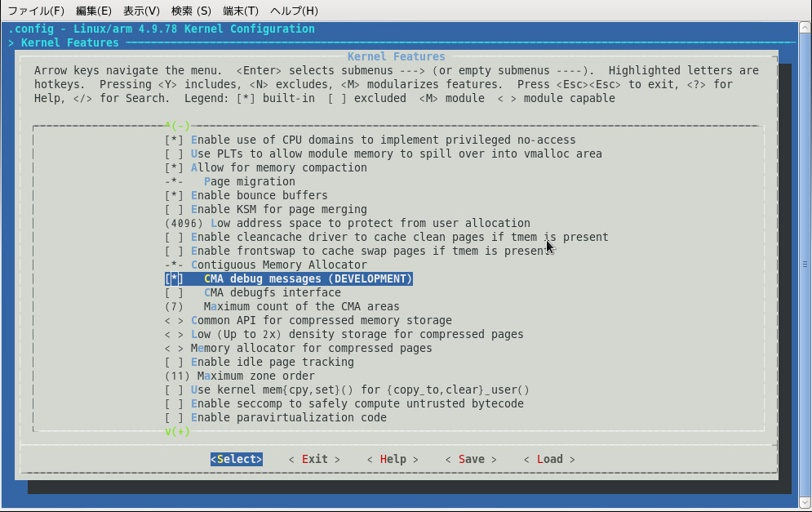Image resolution: width=812 pixels, height=512 pixels.
Task: Toggle Enable idle page tracking option
Action: [x=260, y=363]
